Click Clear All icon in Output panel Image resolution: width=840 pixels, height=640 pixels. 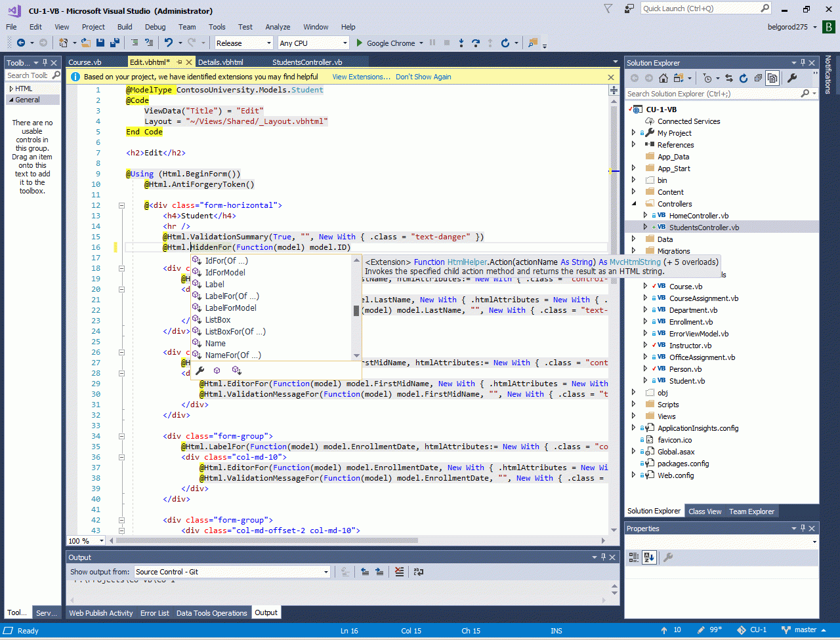pyautogui.click(x=399, y=572)
